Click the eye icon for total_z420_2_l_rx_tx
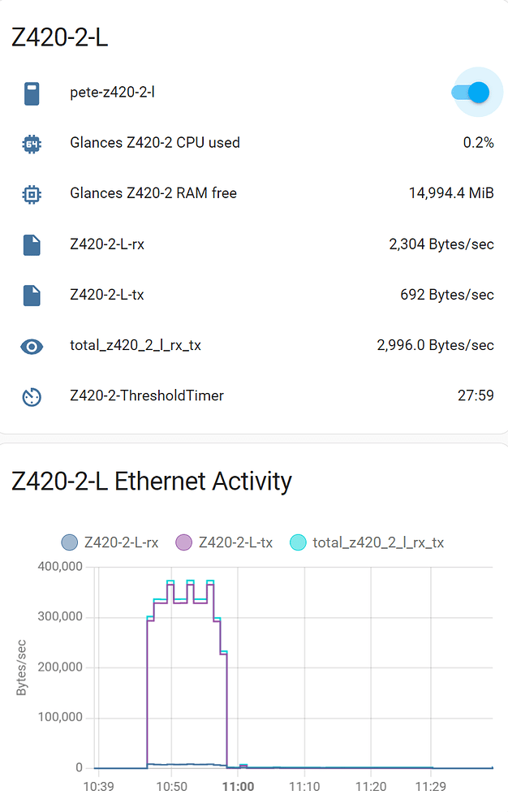This screenshot has width=508, height=812. coord(32,347)
